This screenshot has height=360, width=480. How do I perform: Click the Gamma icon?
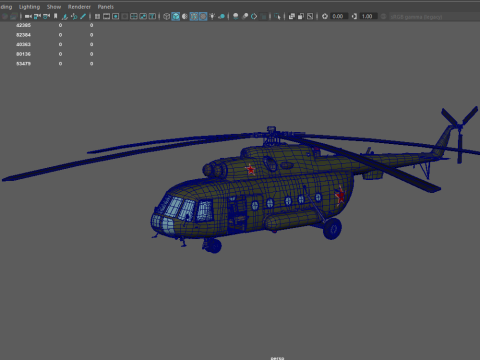354,16
